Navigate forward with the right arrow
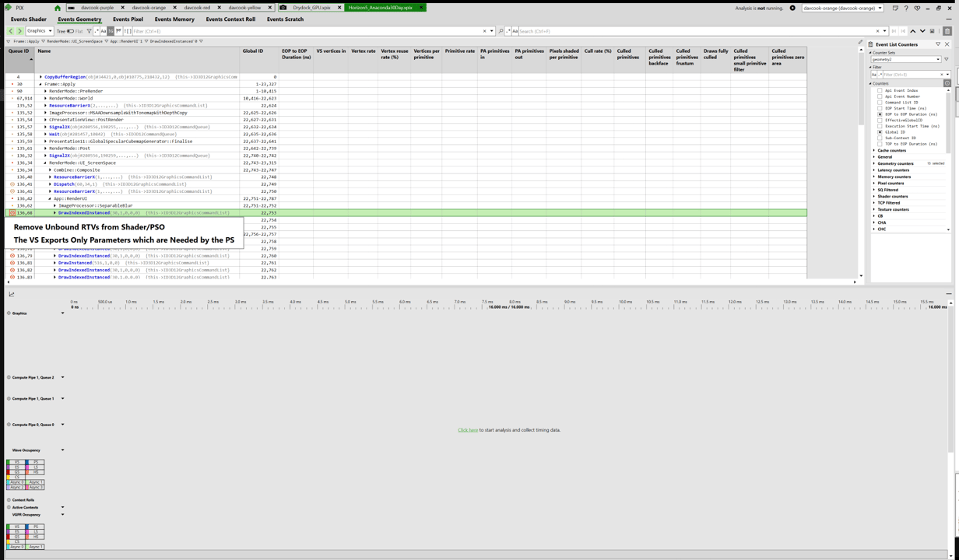Image resolution: width=959 pixels, height=560 pixels. (19, 31)
